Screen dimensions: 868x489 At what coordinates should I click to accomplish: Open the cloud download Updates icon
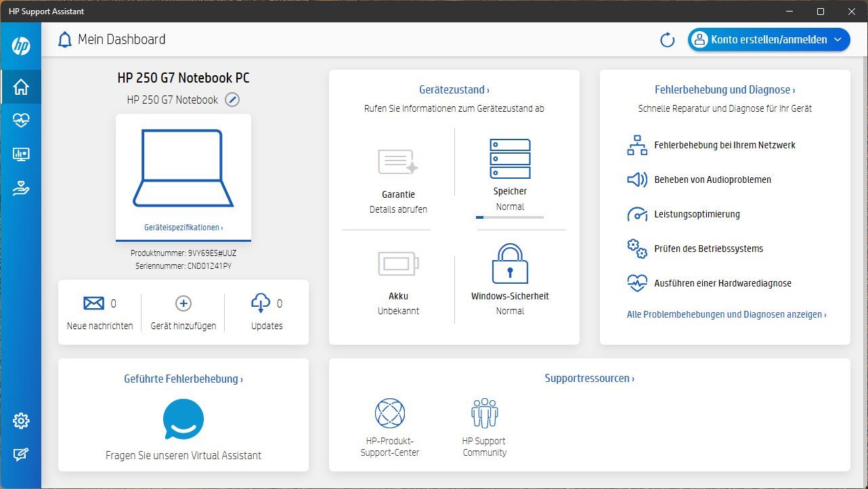261,303
